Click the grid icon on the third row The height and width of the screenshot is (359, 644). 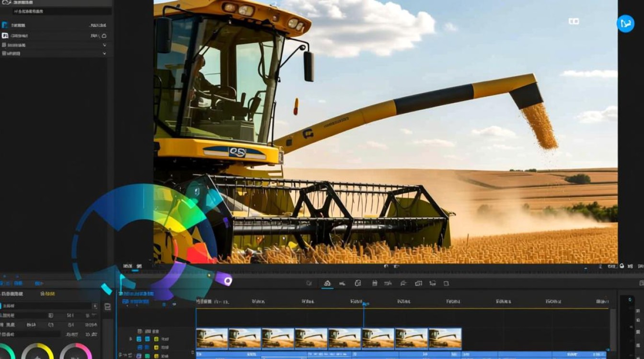(x=4, y=45)
